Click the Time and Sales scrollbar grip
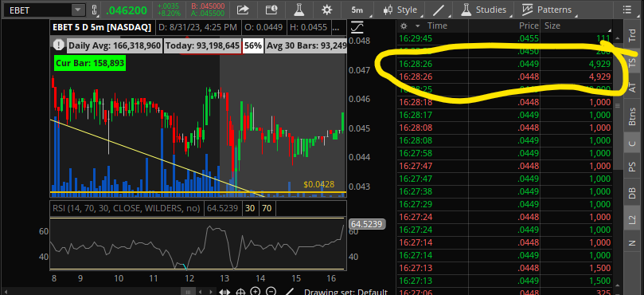 coord(616,105)
